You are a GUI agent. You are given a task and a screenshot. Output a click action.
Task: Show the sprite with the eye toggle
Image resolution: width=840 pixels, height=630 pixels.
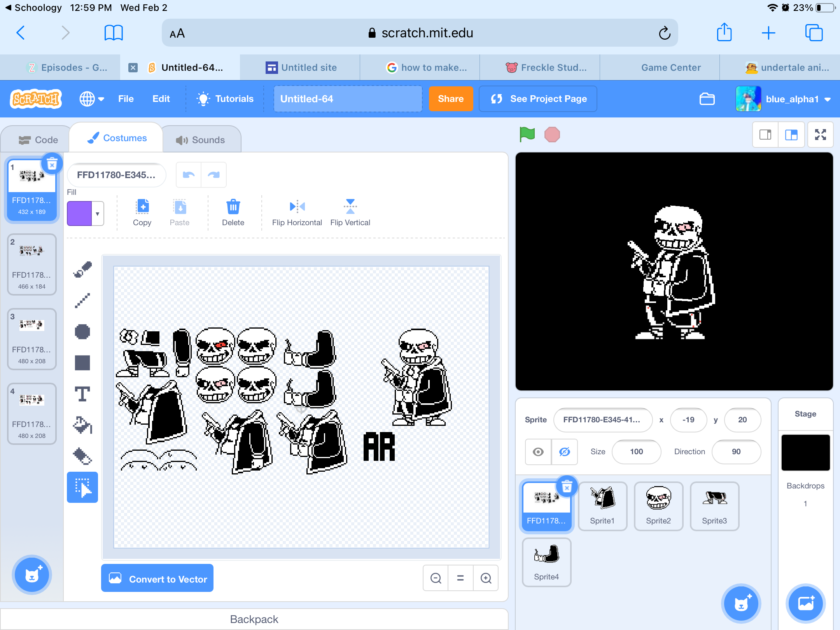point(538,452)
